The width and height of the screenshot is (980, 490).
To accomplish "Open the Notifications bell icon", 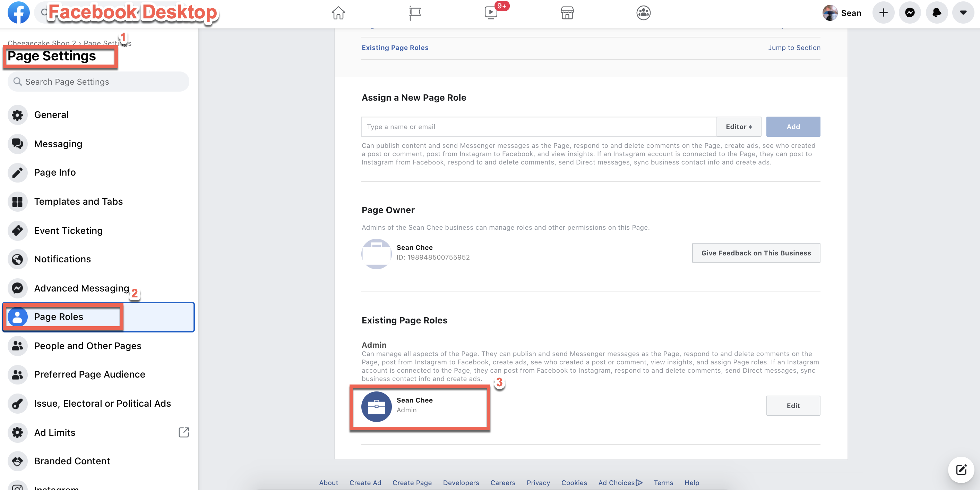I will pyautogui.click(x=937, y=12).
